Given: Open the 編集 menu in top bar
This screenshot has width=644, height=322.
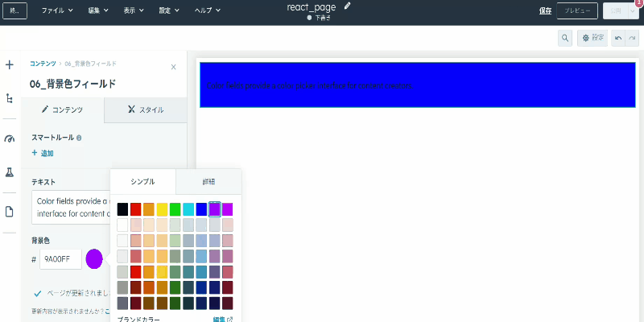Looking at the screenshot, I should click(x=98, y=10).
